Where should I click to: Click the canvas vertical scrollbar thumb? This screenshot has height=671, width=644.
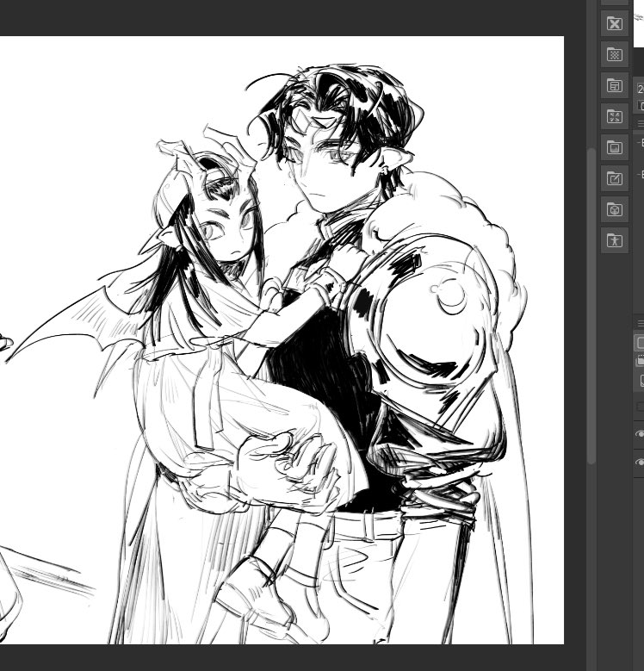(x=591, y=306)
